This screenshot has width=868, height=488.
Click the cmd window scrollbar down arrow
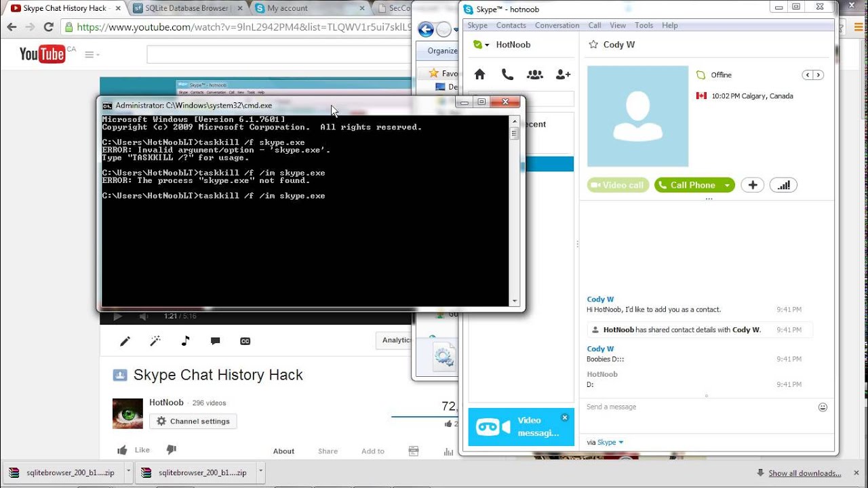tap(515, 301)
